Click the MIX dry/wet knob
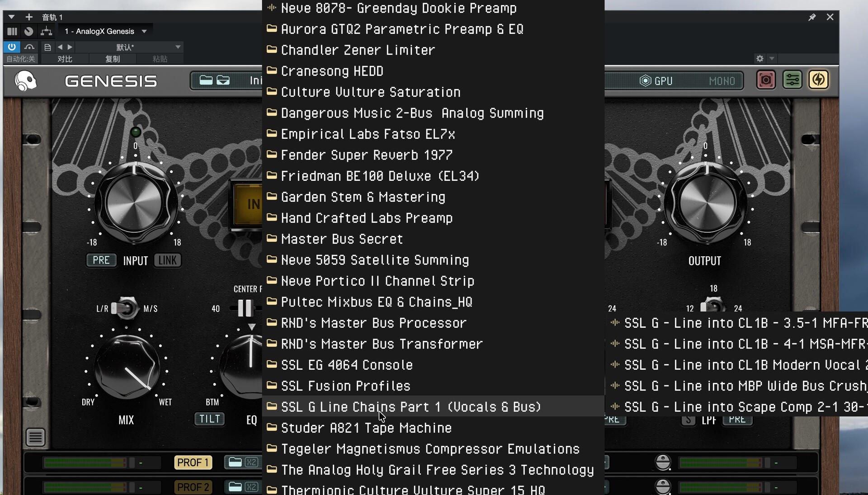868x495 pixels. 127,367
